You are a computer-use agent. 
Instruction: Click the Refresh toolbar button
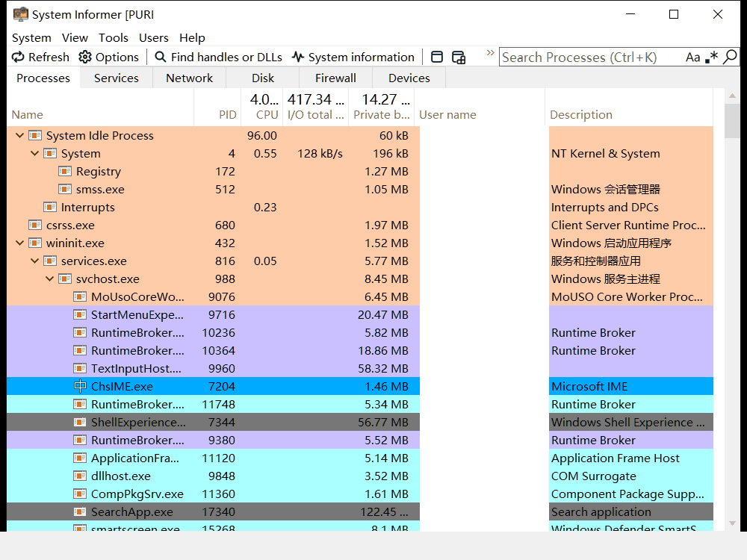[x=40, y=57]
